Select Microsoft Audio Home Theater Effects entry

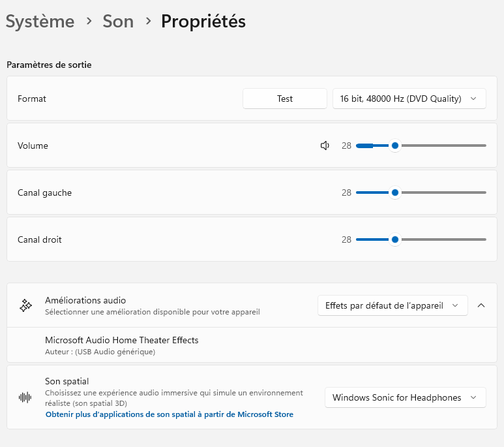click(121, 340)
